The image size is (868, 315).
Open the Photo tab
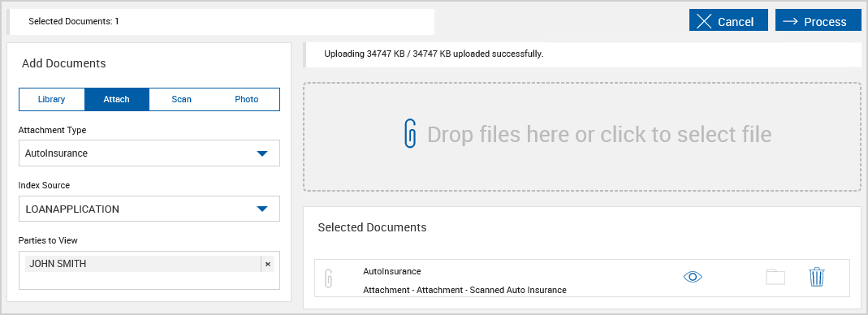(246, 100)
